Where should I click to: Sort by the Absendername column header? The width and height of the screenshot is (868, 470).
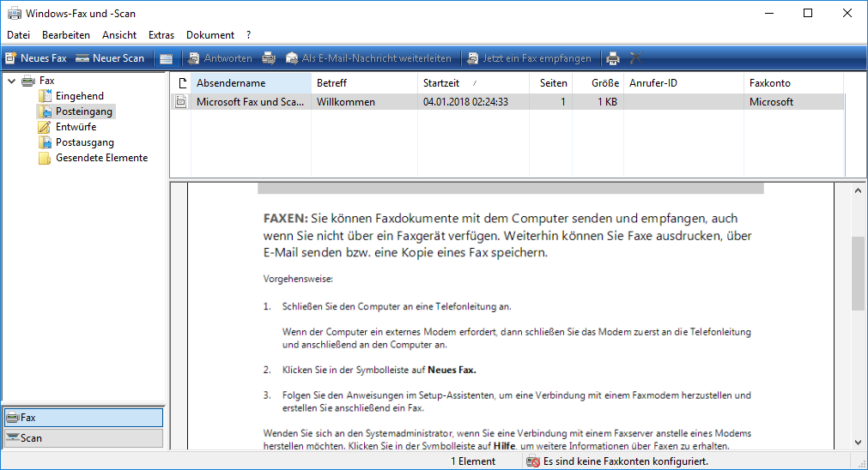coord(251,83)
